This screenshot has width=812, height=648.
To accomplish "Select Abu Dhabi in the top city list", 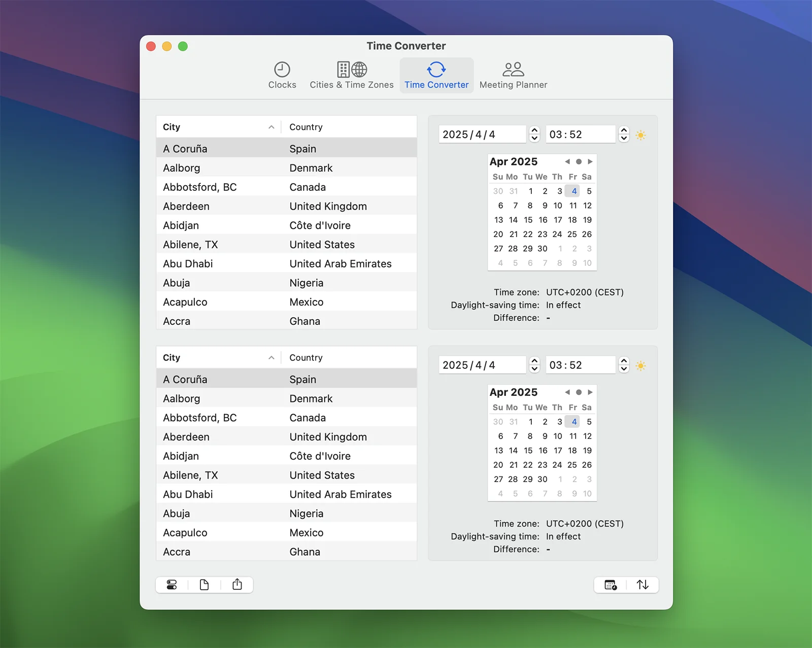I will point(188,264).
